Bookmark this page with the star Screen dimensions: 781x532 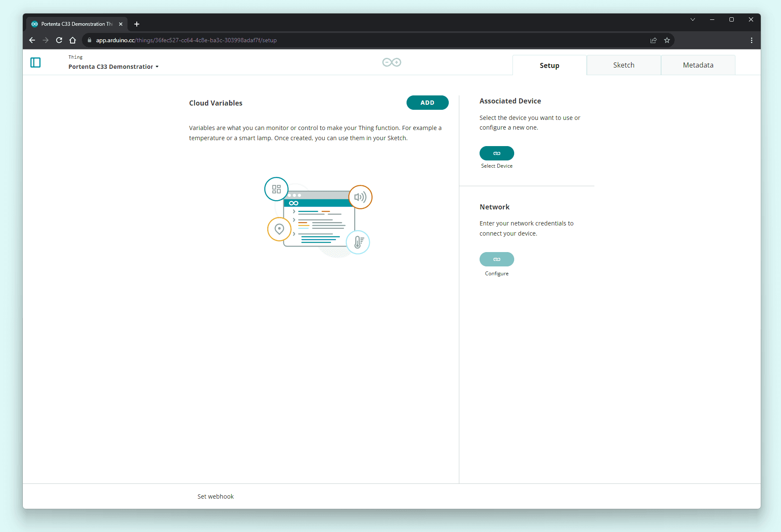tap(667, 40)
